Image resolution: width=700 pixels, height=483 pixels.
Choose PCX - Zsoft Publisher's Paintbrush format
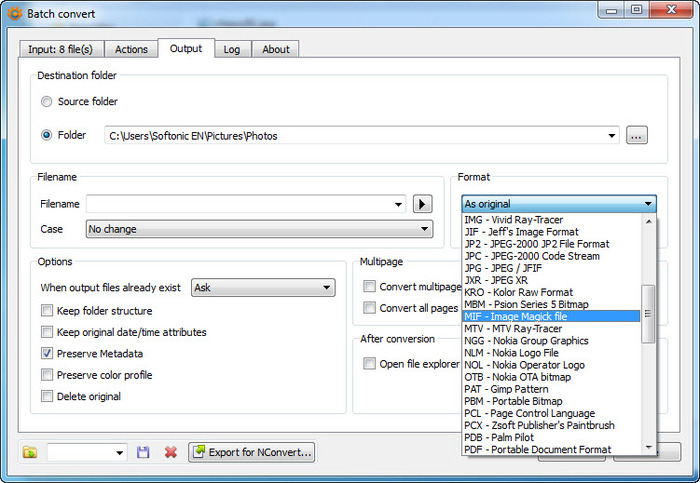click(551, 425)
